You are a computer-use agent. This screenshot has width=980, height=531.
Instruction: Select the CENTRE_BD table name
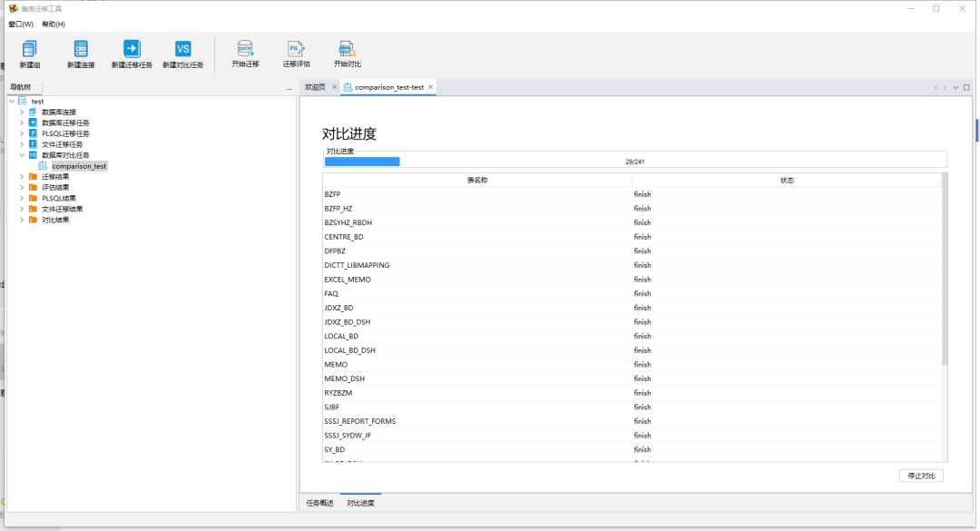point(344,237)
